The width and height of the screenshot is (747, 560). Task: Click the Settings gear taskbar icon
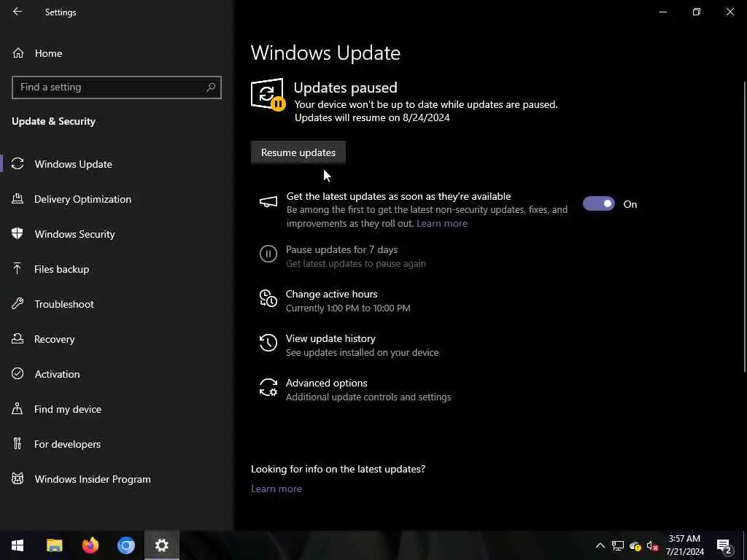pyautogui.click(x=162, y=545)
